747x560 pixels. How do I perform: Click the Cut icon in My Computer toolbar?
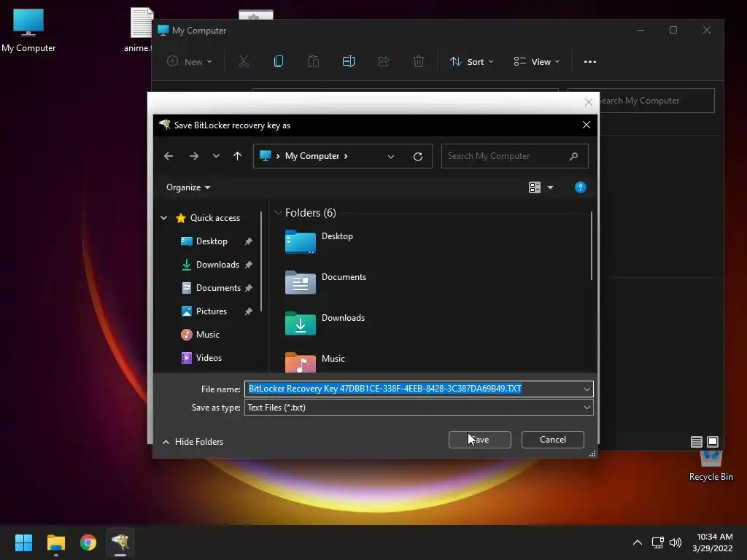click(x=244, y=61)
